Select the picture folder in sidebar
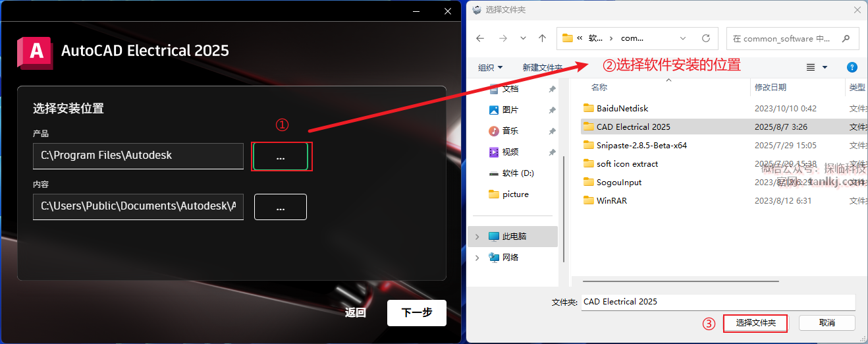 coord(516,194)
